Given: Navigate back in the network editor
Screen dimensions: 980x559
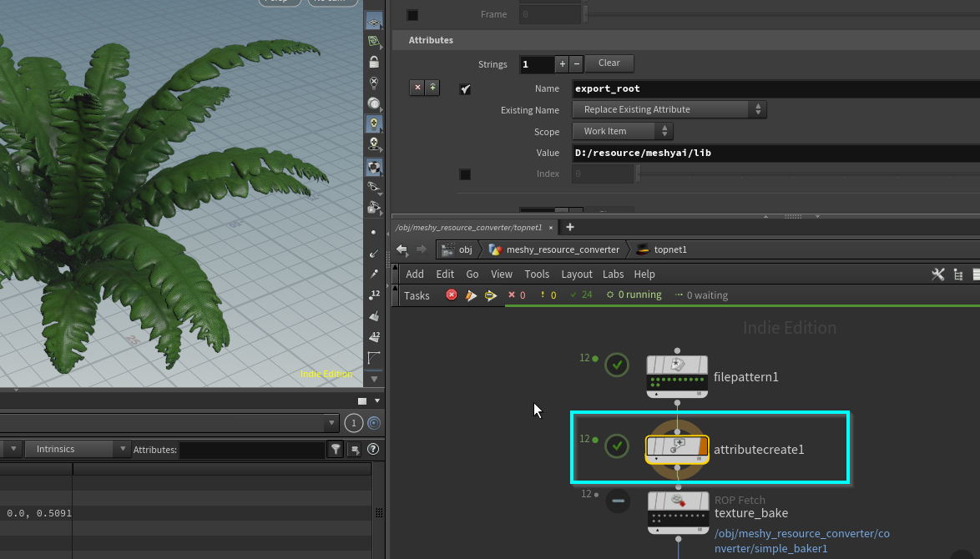Looking at the screenshot, I should point(402,249).
